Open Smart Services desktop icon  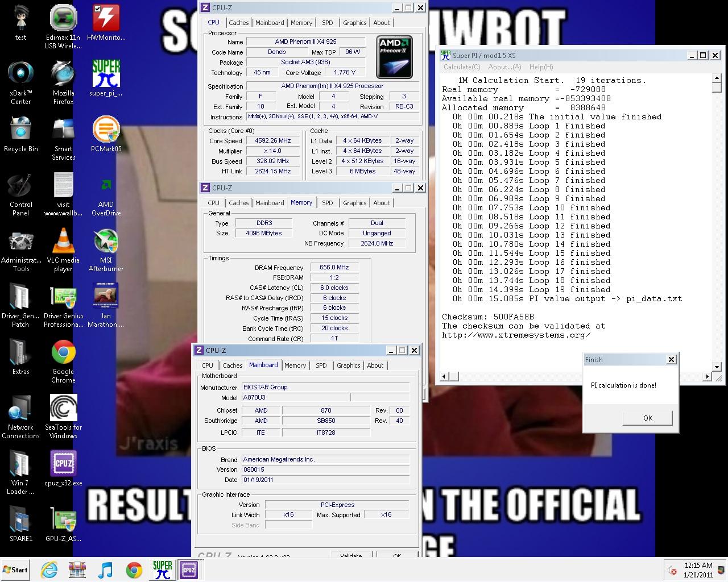click(x=63, y=139)
